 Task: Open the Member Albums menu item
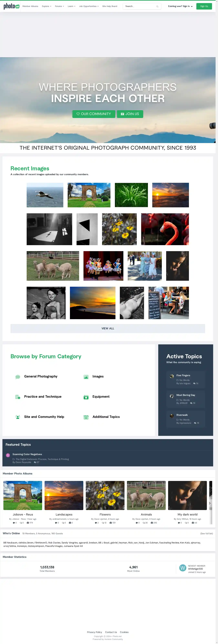pyautogui.click(x=30, y=6)
